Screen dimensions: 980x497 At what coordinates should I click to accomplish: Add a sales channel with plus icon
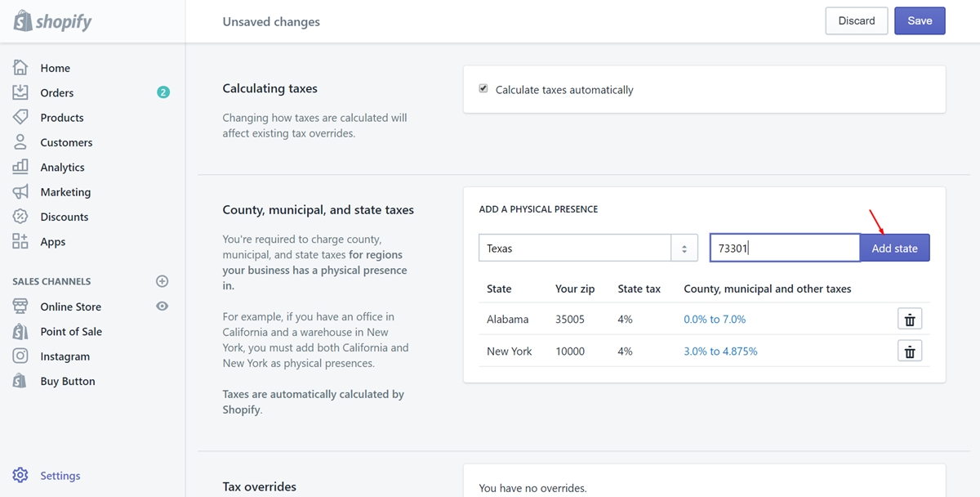pos(162,281)
